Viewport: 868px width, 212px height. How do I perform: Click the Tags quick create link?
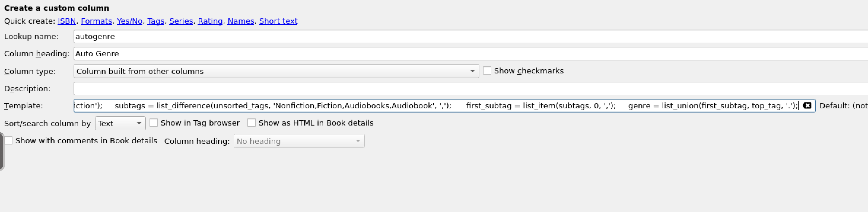[156, 21]
